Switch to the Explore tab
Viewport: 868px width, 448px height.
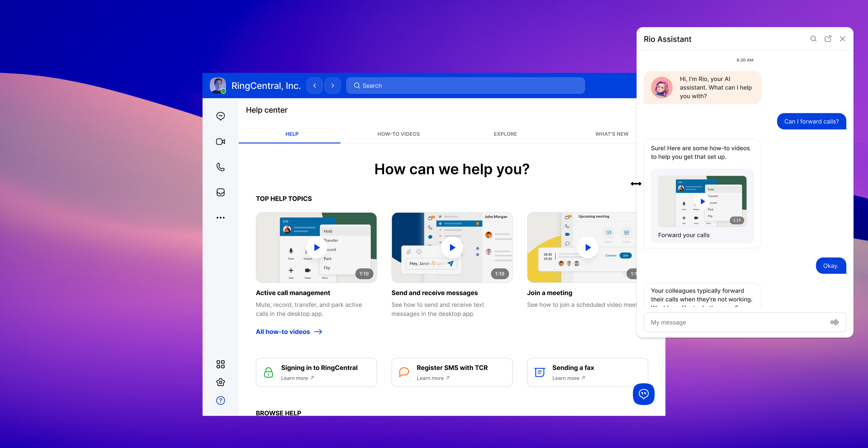505,134
